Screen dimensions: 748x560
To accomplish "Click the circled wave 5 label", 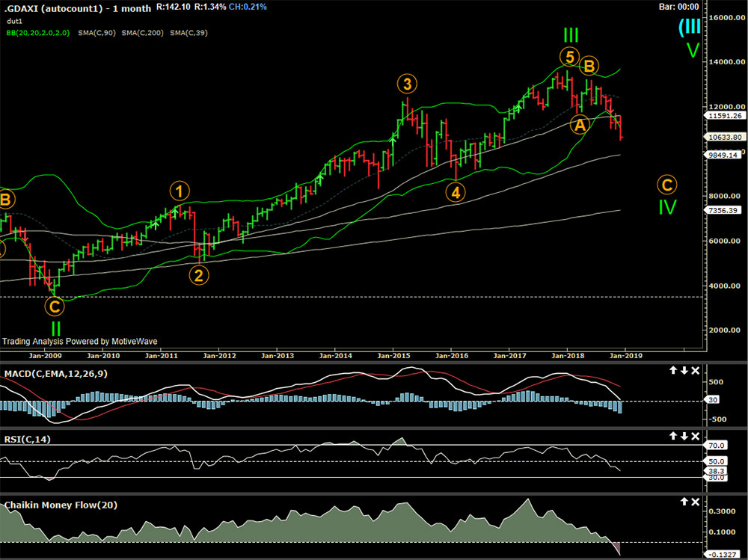I will pyautogui.click(x=569, y=57).
